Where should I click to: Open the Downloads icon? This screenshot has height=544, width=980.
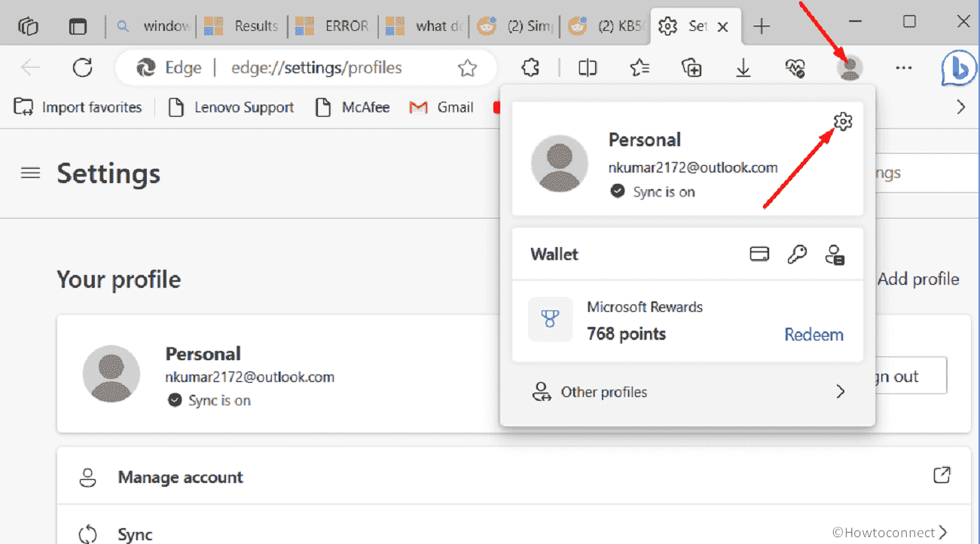tap(743, 69)
